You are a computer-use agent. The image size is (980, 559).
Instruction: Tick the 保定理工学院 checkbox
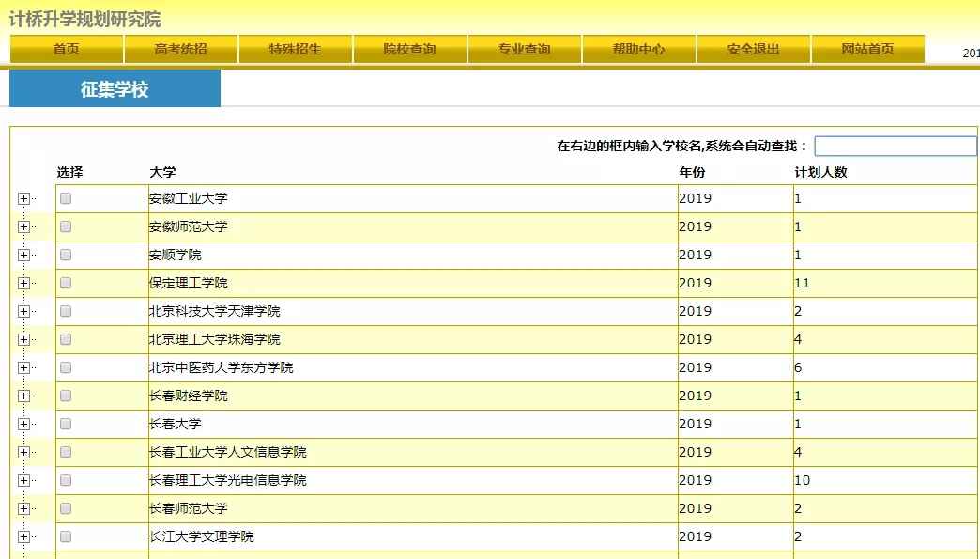tap(66, 283)
